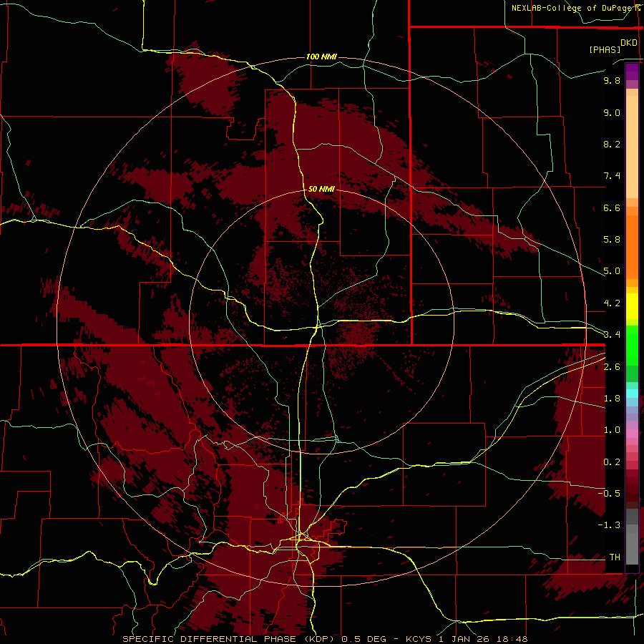This screenshot has height=644, width=644.
Task: Click the 7.4 value on the color scale
Action: 612,176
